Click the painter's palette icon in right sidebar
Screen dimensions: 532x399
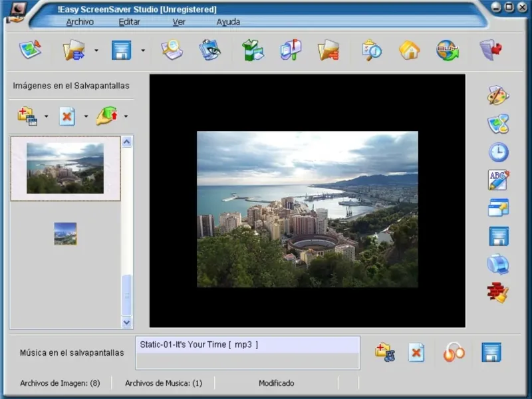pos(498,95)
